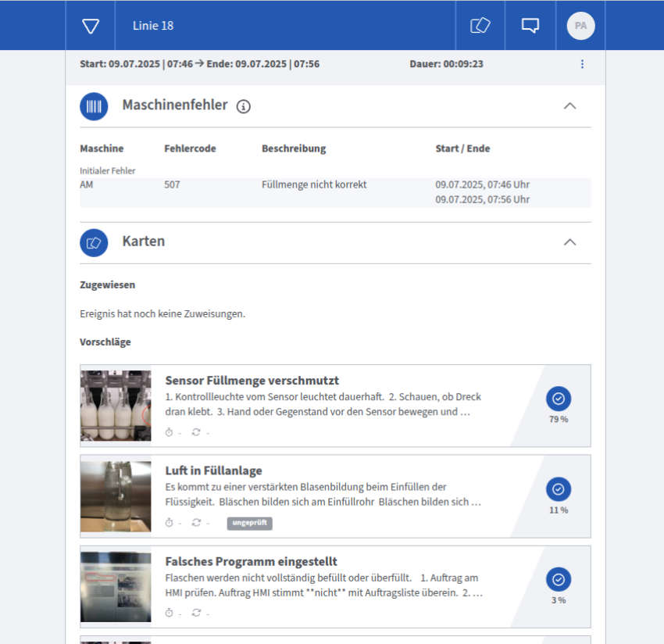Click the empty glass bottle thumbnail
Viewport: 664px width, 644px height.
pos(116,496)
